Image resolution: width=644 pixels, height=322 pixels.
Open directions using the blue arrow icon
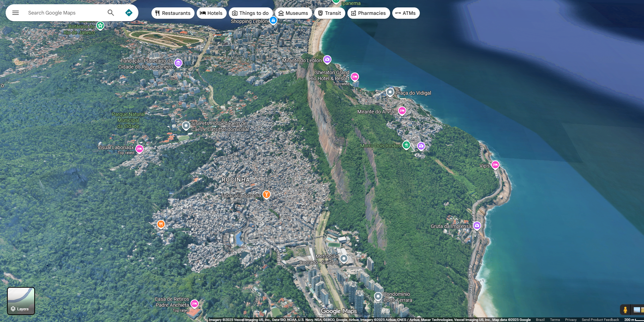tap(129, 13)
